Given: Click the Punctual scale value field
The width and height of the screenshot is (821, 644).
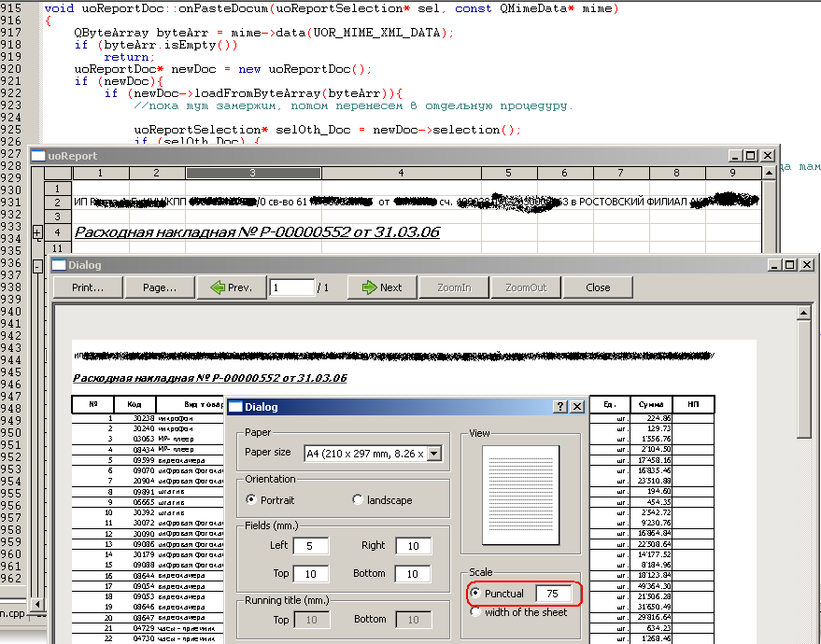Looking at the screenshot, I should pos(553,594).
